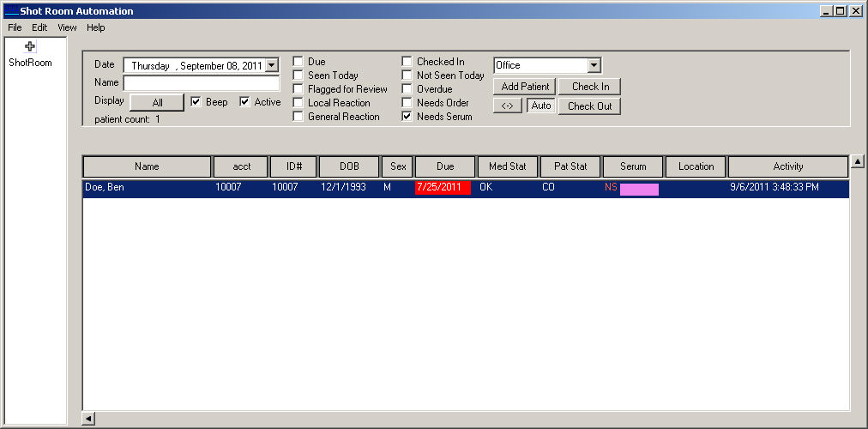Enable the General Reaction checkbox
The height and width of the screenshot is (429, 868).
(298, 117)
